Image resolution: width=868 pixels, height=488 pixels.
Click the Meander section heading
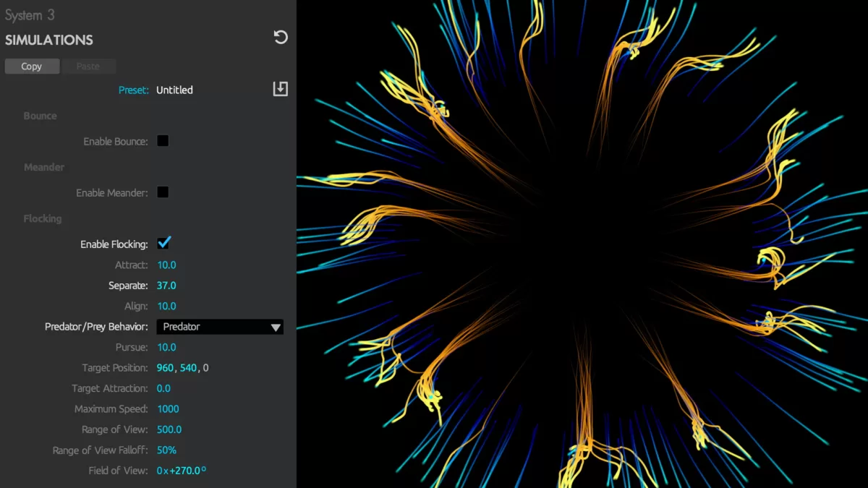[x=44, y=167]
